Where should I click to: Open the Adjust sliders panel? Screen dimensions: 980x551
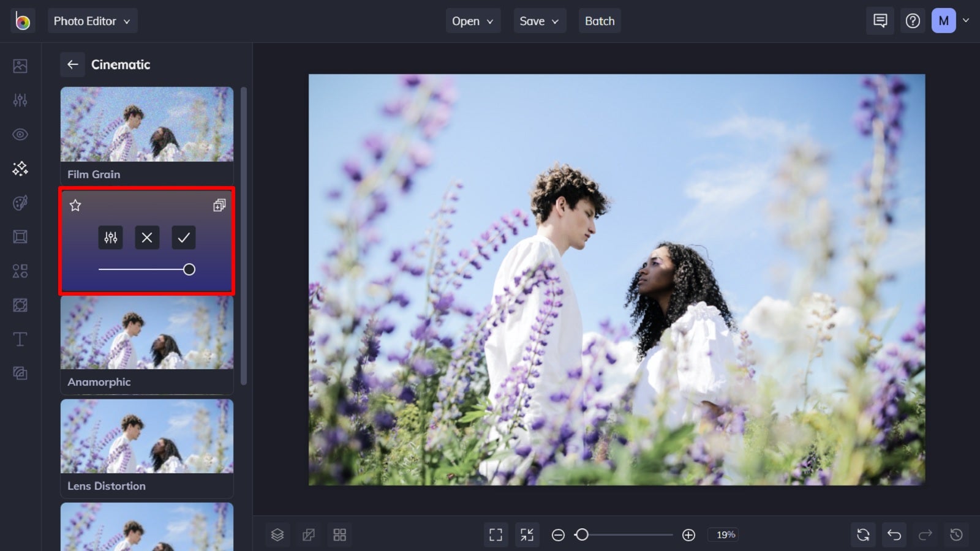coord(20,100)
